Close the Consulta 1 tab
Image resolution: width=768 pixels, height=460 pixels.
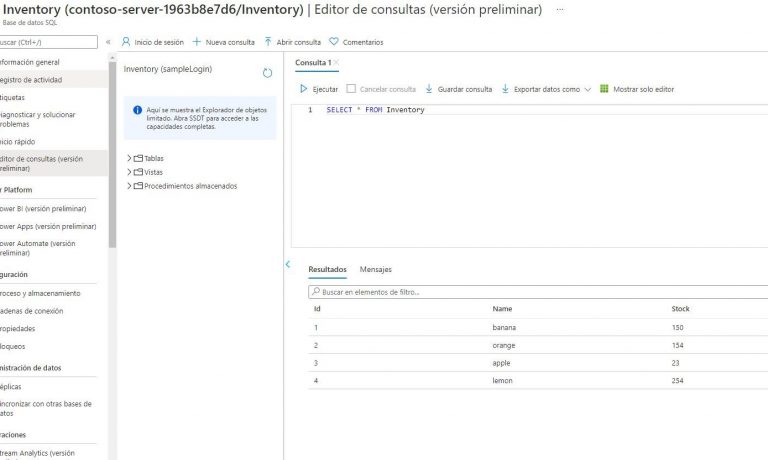click(x=337, y=63)
